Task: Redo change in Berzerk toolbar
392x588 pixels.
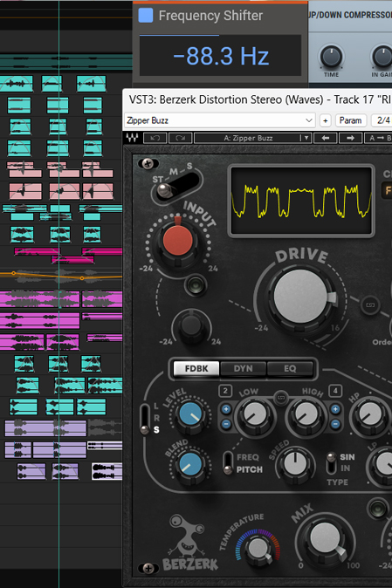Action: tap(181, 138)
